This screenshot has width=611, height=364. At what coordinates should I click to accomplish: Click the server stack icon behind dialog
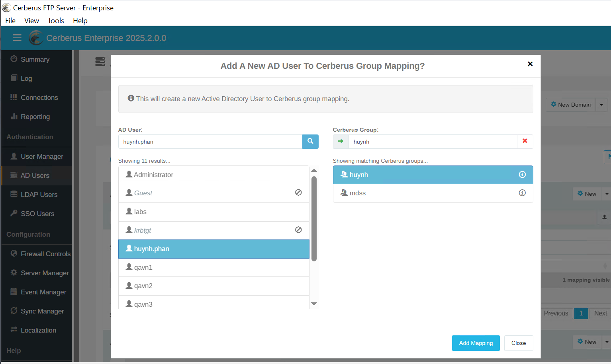pyautogui.click(x=100, y=62)
